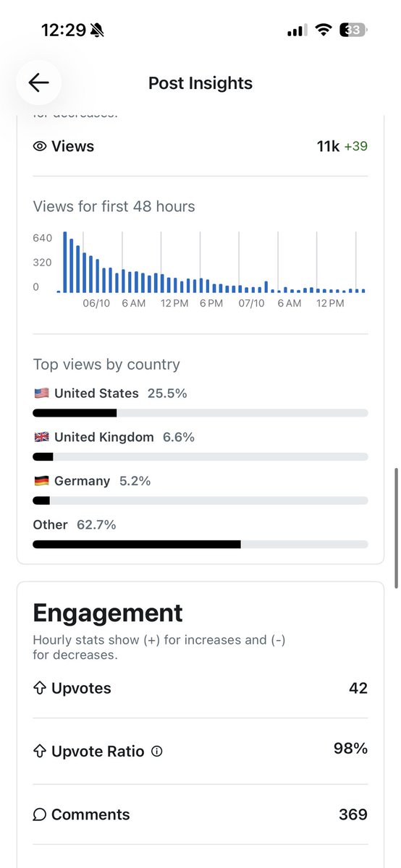
Task: Open the Upvote Ratio info icon
Action: tap(157, 752)
